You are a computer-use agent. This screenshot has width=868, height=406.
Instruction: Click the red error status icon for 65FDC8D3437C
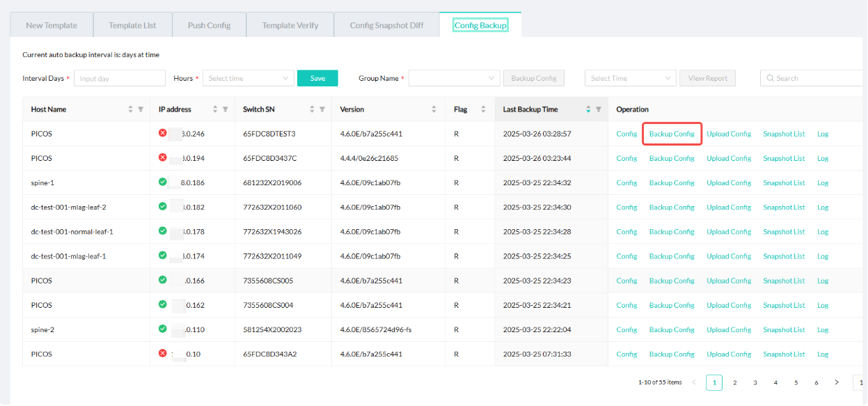163,157
